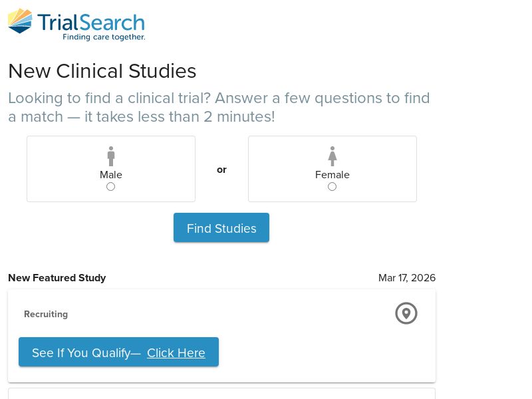Click the male person figure icon
The width and height of the screenshot is (532, 399).
point(110,156)
